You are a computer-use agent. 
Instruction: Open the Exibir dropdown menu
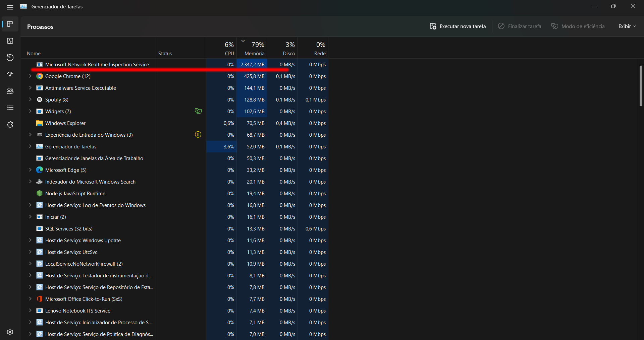click(x=627, y=26)
